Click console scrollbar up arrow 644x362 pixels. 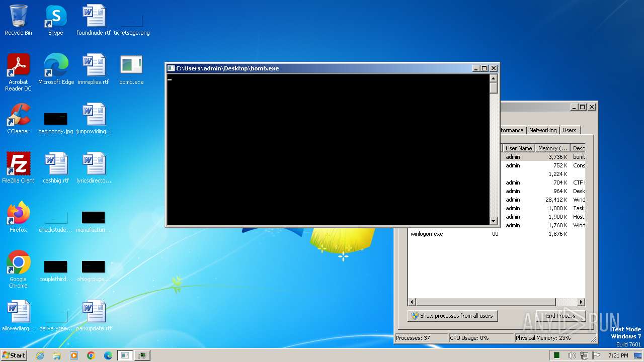(x=494, y=78)
